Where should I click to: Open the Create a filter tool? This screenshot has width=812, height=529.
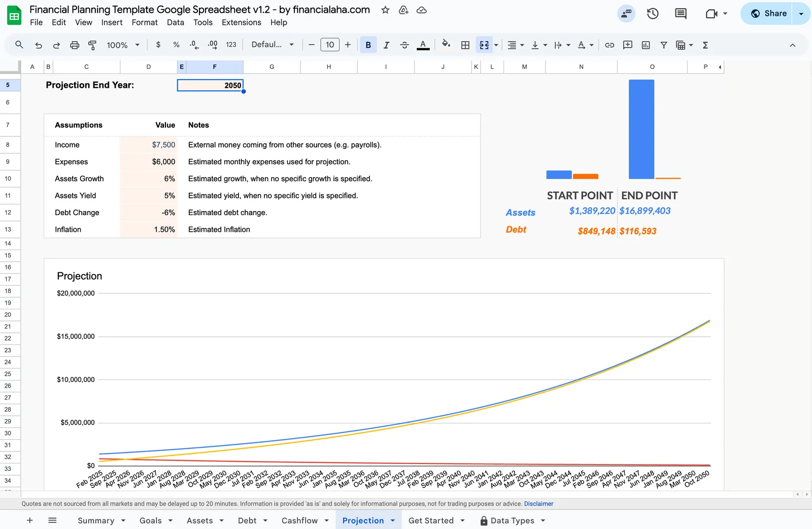(x=663, y=45)
